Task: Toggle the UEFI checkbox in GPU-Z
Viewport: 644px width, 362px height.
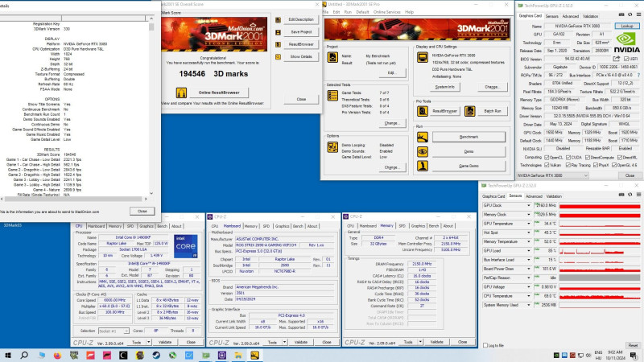Action: click(x=626, y=59)
